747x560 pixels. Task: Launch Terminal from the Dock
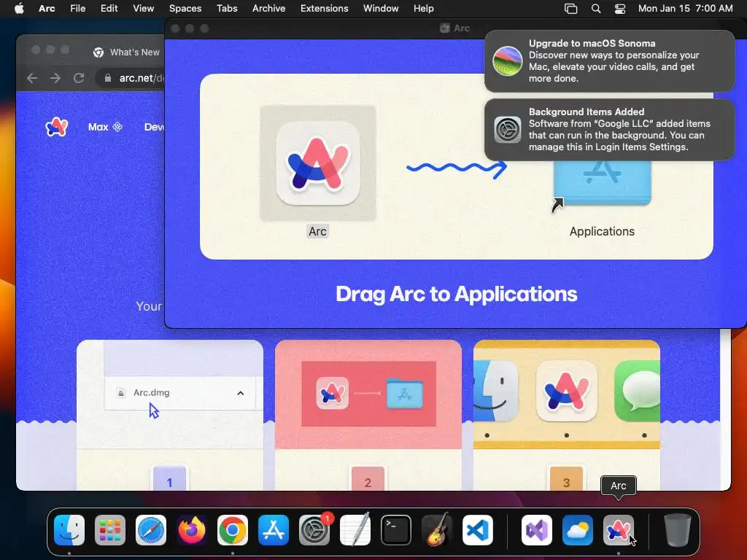coord(396,530)
